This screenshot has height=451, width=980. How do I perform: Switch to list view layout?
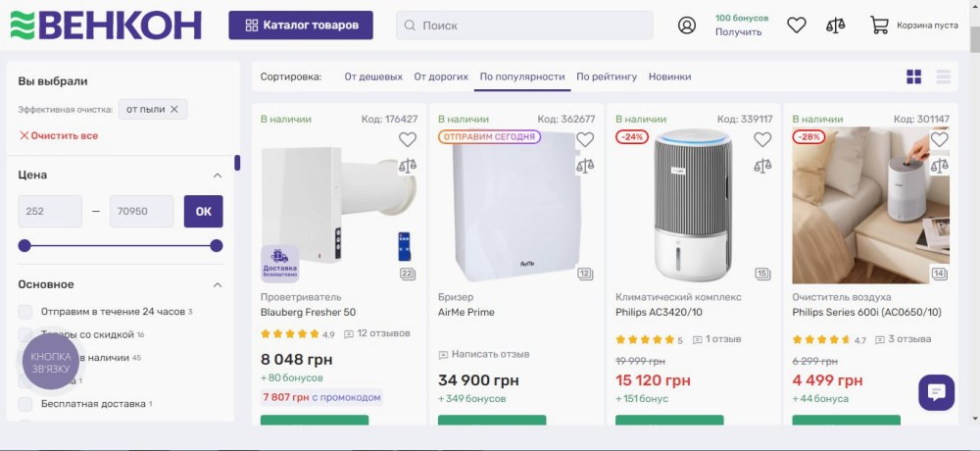pos(944,76)
